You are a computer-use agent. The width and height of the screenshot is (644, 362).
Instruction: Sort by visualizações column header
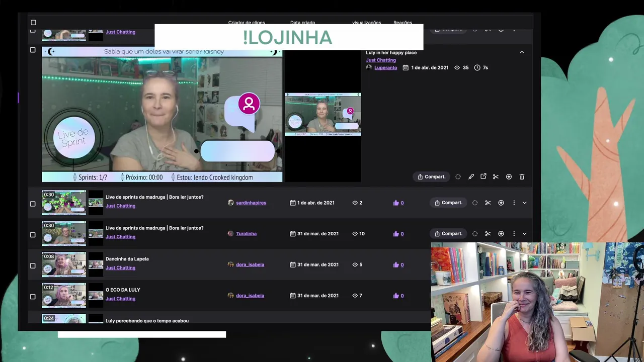pyautogui.click(x=366, y=23)
